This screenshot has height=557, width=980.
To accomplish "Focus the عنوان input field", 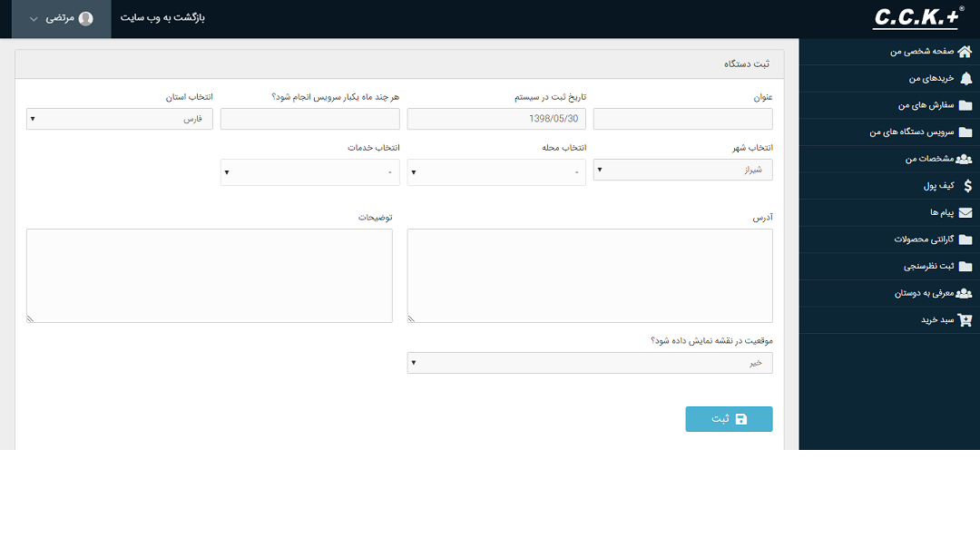I will [x=682, y=119].
